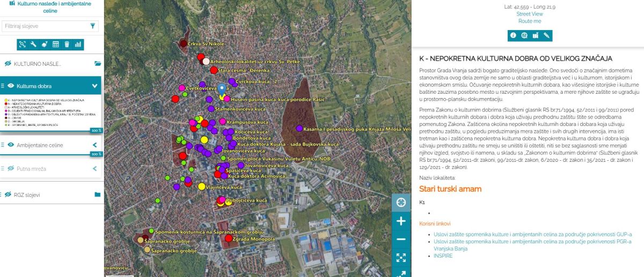Show the Putna mreža layer via eye icon
The width and height of the screenshot is (644, 277).
10,169
